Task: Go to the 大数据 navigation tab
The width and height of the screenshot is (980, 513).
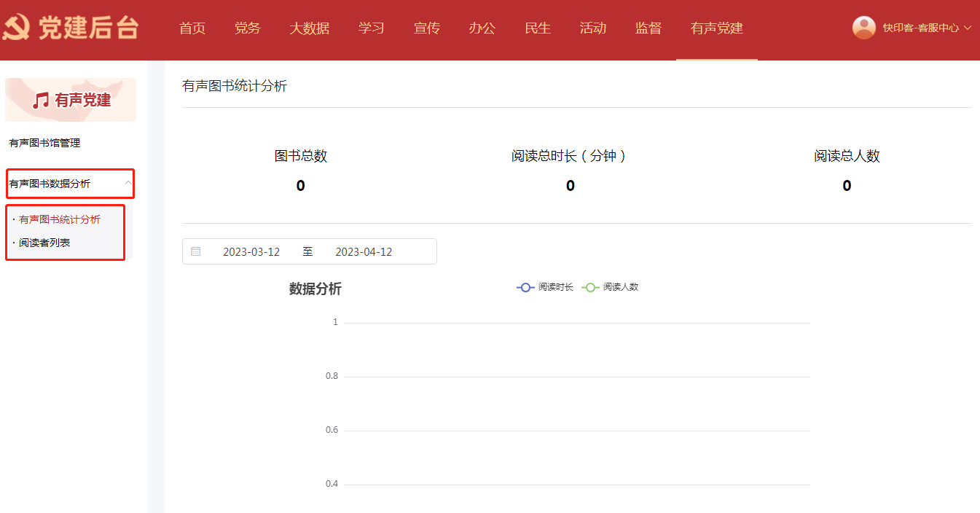Action: [x=310, y=28]
